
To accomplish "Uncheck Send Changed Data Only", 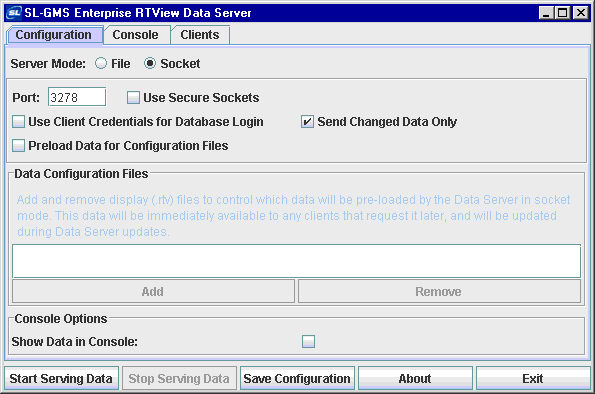I will point(307,121).
